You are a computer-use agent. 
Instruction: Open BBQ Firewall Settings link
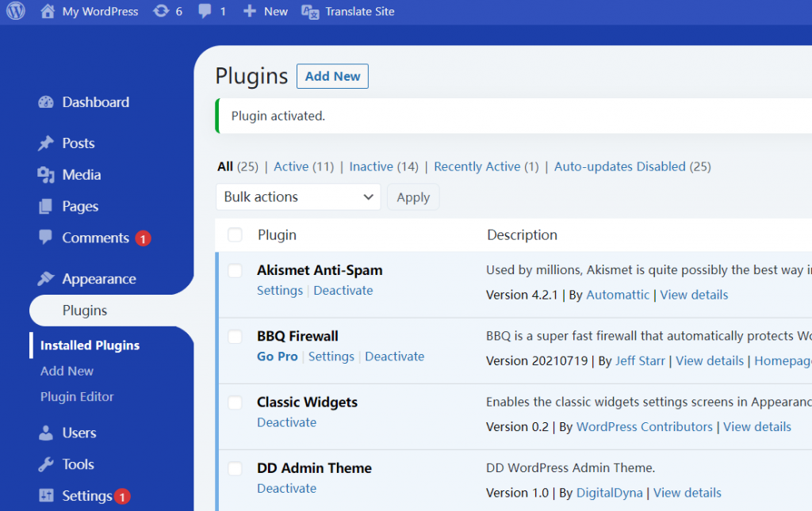point(331,357)
